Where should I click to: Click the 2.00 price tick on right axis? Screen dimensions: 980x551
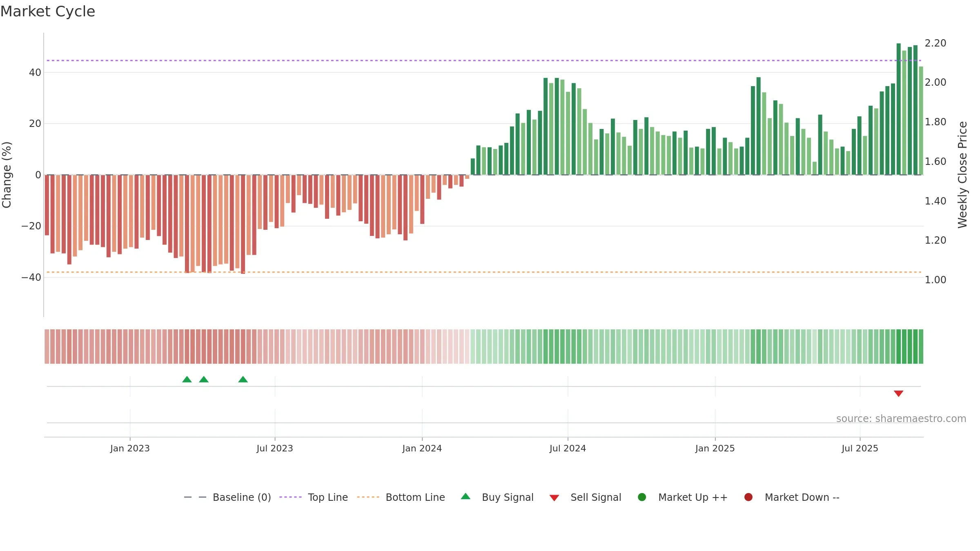tap(935, 82)
